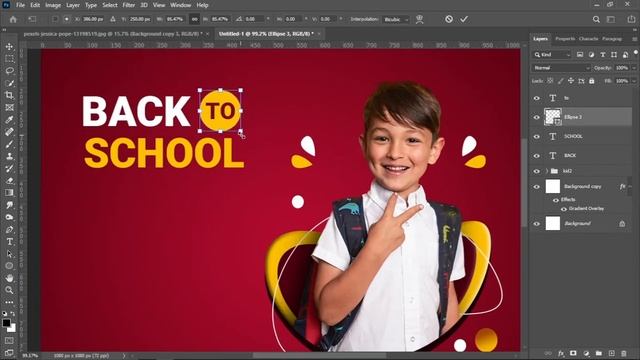This screenshot has height=360, width=640.
Task: Open the Window menu
Action: coord(180,5)
